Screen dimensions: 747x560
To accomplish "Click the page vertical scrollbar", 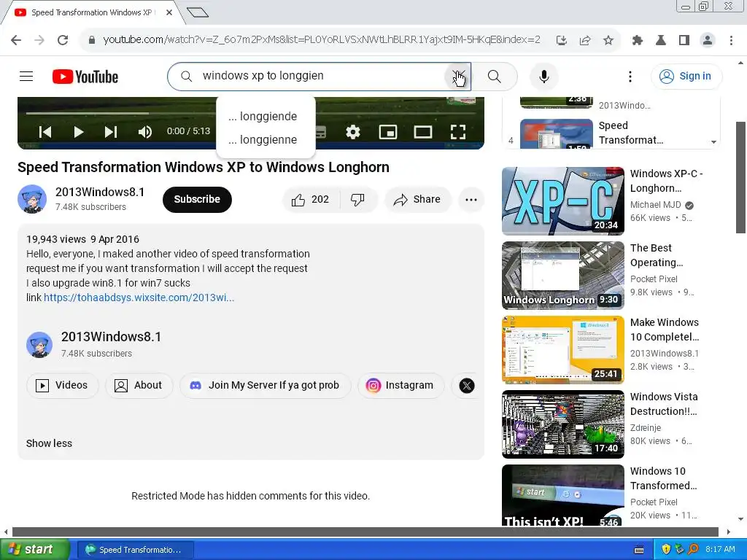I will [x=741, y=177].
